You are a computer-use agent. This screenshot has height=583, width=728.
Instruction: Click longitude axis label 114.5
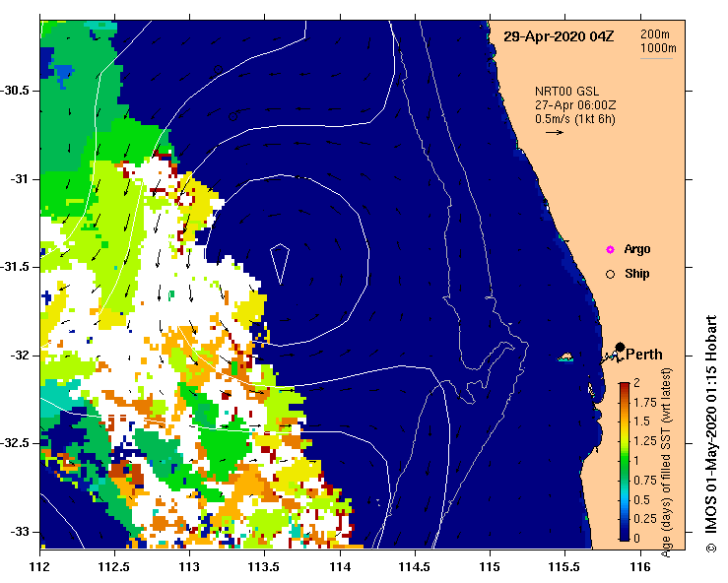click(x=415, y=567)
